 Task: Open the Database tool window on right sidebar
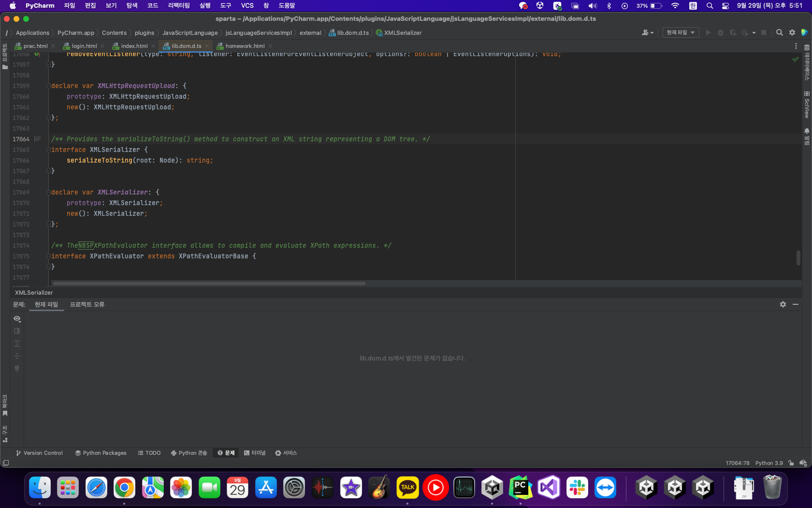807,62
